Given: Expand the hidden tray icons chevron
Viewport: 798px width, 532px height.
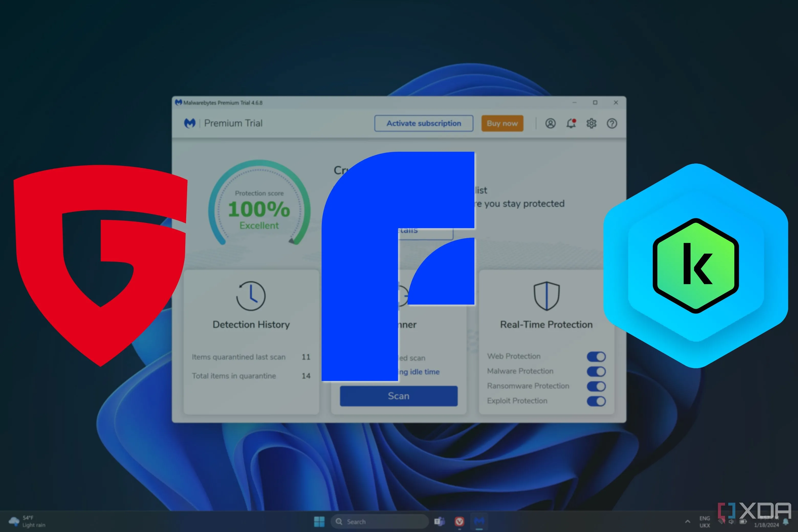Looking at the screenshot, I should click(687, 522).
